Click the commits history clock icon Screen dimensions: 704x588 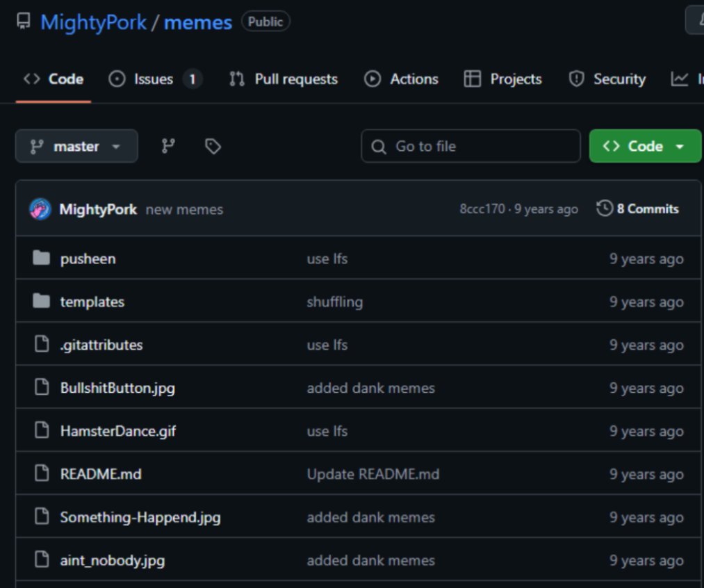tap(605, 209)
